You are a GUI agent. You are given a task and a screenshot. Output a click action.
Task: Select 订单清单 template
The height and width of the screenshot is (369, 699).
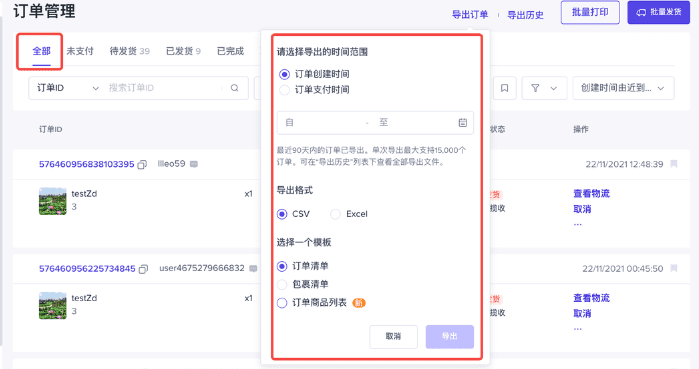282,266
